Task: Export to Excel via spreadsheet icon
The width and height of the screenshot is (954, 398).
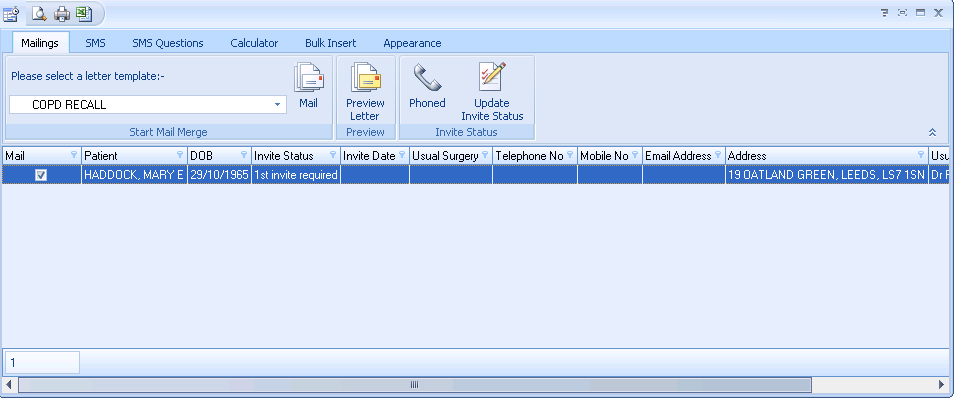Action: [83, 12]
